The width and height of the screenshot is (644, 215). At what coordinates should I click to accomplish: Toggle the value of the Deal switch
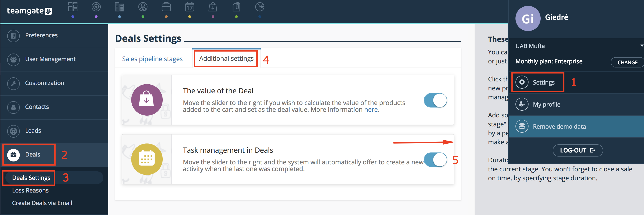click(435, 100)
